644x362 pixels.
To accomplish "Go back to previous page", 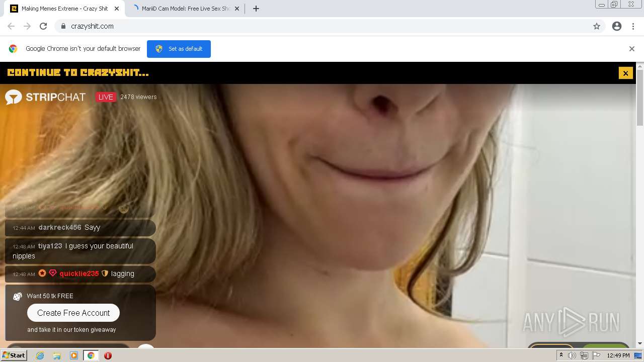I will 11,26.
